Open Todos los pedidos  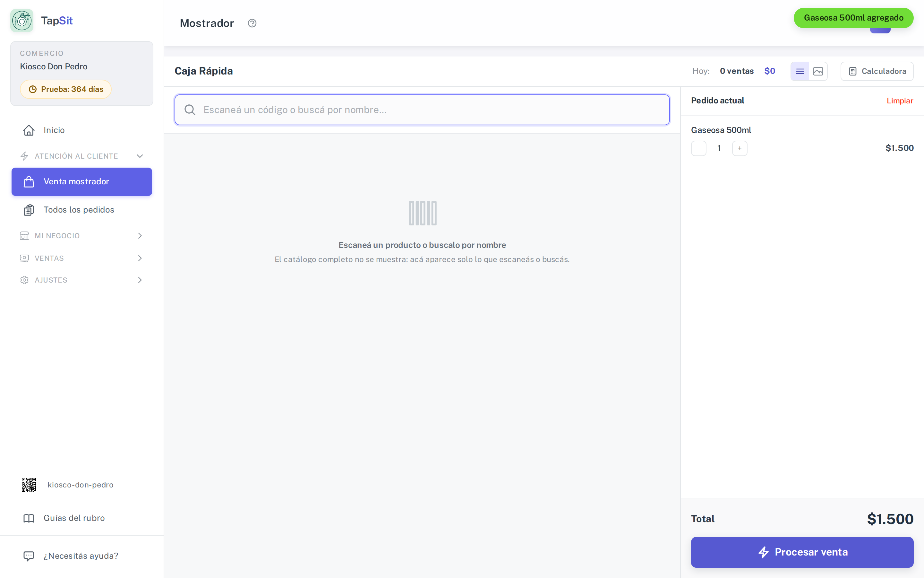click(x=82, y=210)
